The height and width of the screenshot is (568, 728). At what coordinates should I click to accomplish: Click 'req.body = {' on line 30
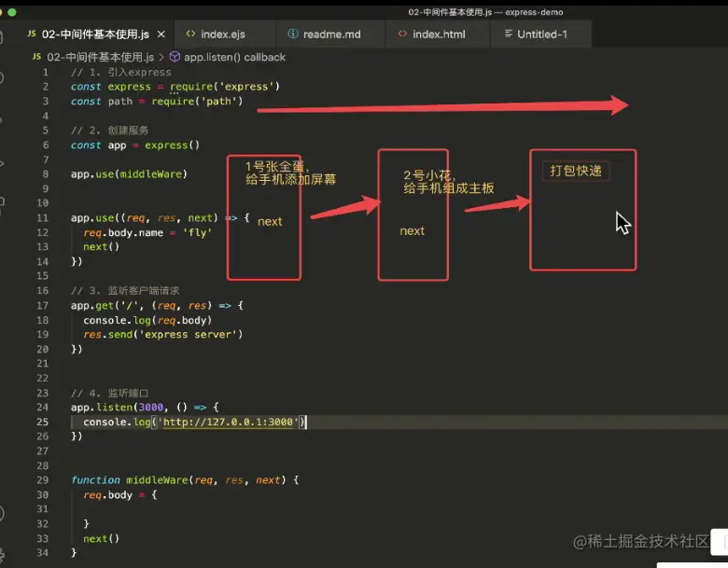120,494
